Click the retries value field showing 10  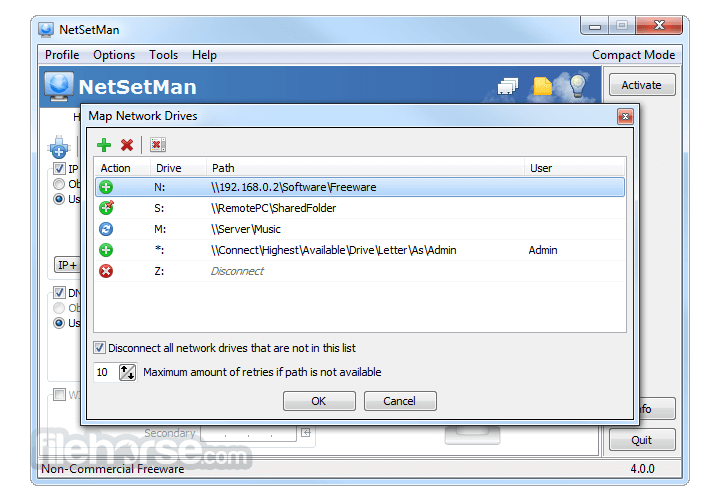[x=106, y=372]
